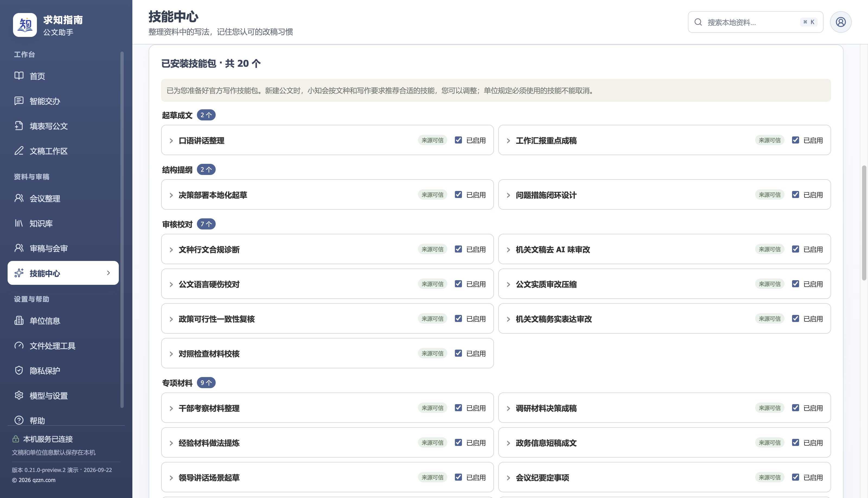
Task: Click the ⌘K shortcut badge in search
Action: point(809,22)
